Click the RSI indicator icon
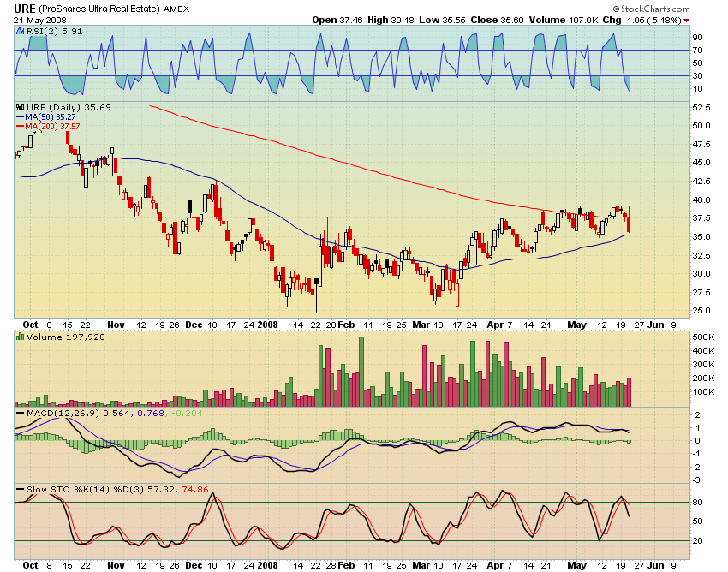 (x=20, y=31)
